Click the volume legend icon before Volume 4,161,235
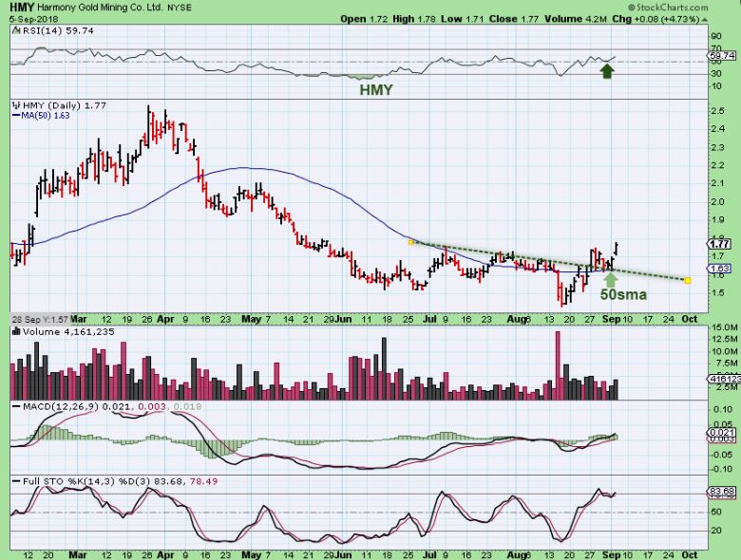Viewport: 741px width, 560px height. tap(16, 332)
